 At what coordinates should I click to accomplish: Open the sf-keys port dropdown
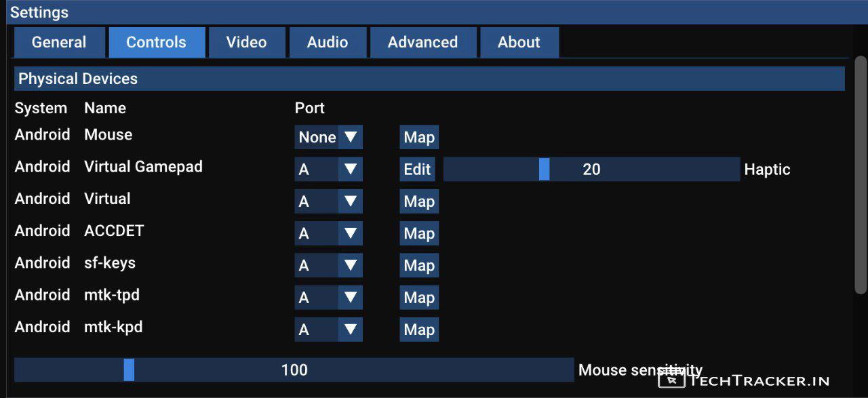pos(329,265)
